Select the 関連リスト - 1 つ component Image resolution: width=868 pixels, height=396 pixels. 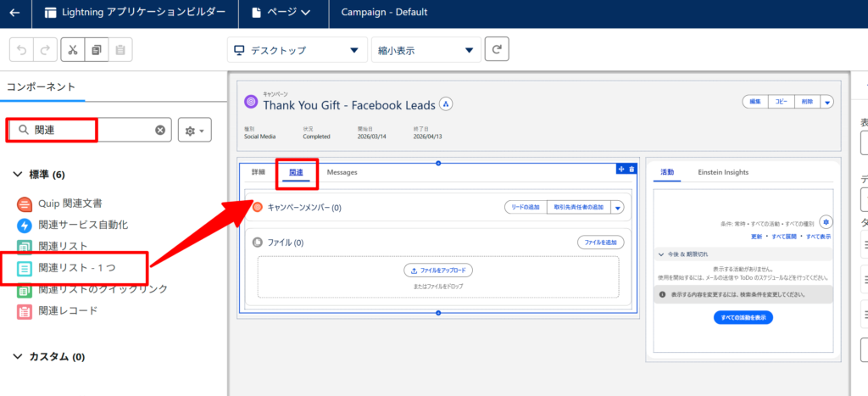pos(77,269)
